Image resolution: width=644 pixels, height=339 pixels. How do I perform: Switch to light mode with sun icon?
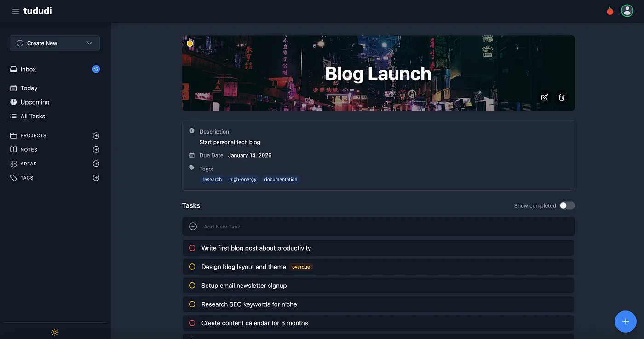click(55, 332)
